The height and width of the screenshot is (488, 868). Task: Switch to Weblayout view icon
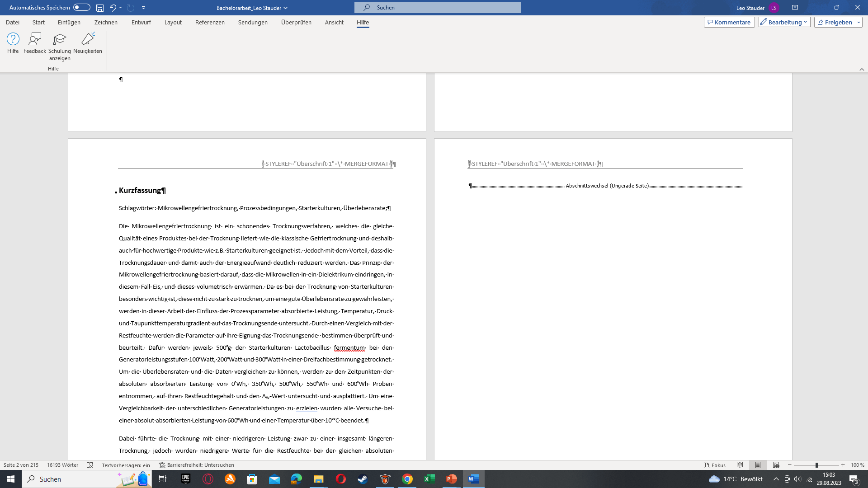click(776, 465)
